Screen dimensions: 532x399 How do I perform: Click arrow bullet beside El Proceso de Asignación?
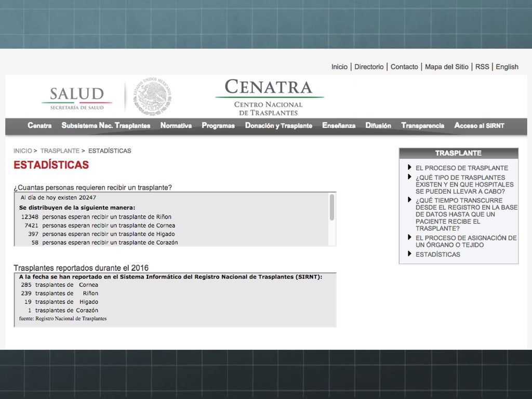409,237
